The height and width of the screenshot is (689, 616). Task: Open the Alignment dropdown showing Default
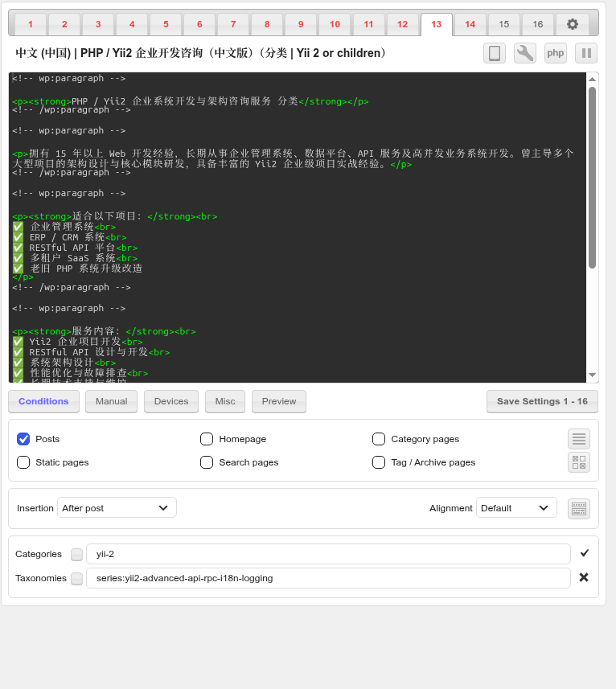[x=517, y=508]
